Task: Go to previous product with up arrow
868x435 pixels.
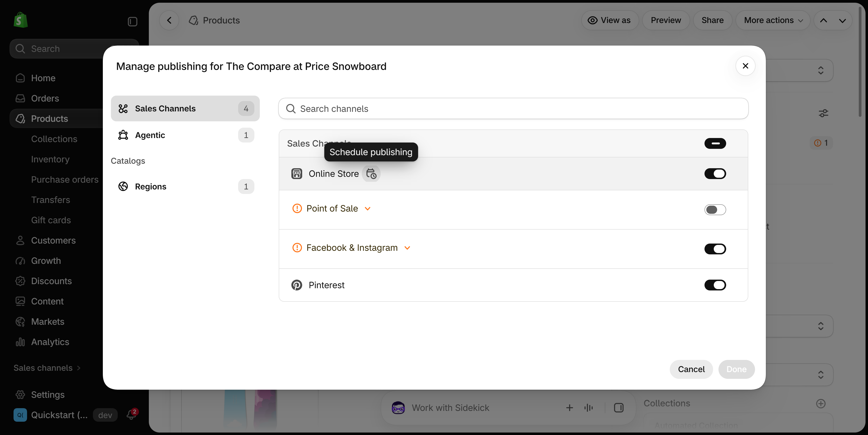Action: pyautogui.click(x=824, y=20)
